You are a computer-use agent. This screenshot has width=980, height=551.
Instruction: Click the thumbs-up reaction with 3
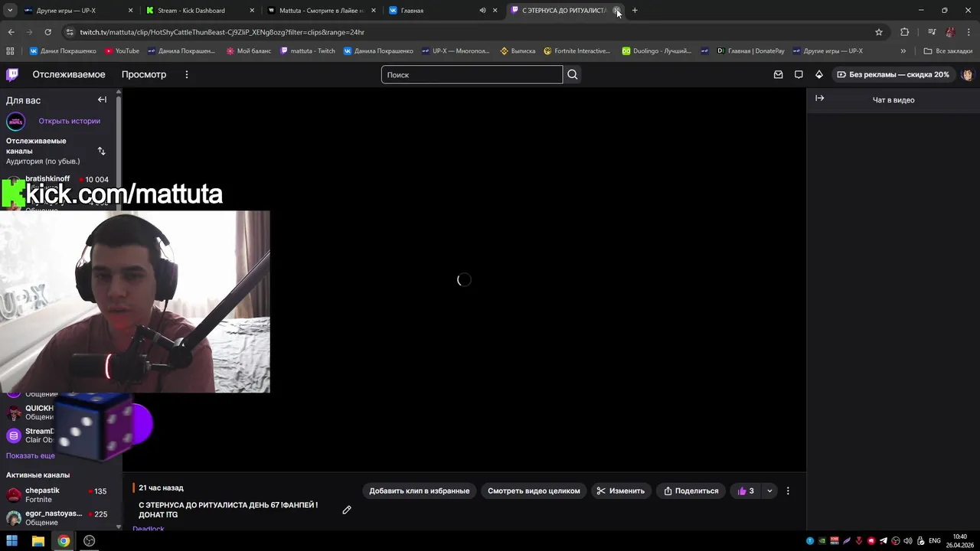pyautogui.click(x=746, y=491)
